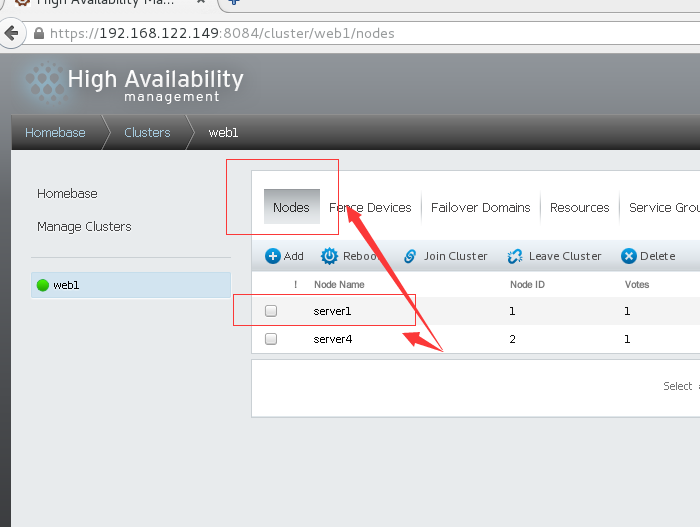This screenshot has width=700, height=527.
Task: Click Node ID value 2 for server4
Action: click(512, 339)
